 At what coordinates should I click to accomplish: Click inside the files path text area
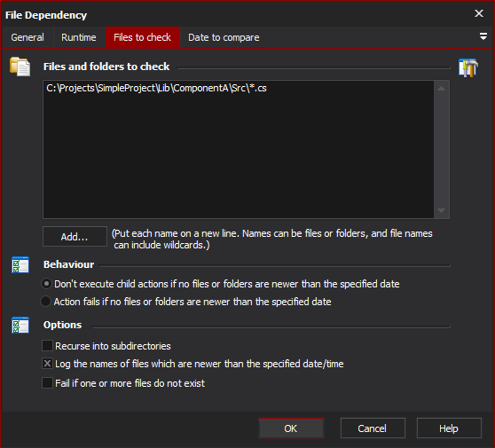tap(239, 149)
